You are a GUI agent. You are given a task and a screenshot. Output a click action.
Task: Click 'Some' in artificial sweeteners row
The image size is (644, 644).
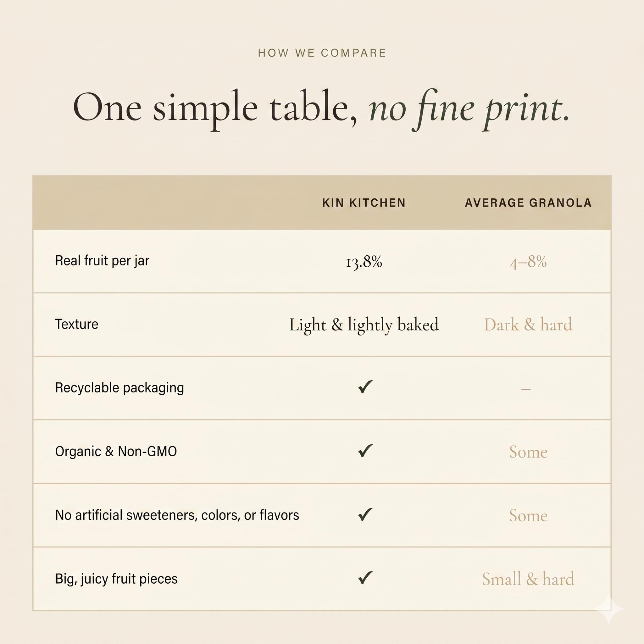pyautogui.click(x=528, y=516)
